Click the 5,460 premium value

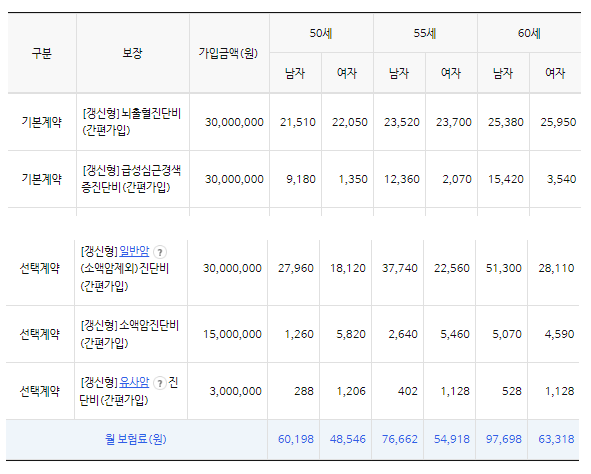455,334
